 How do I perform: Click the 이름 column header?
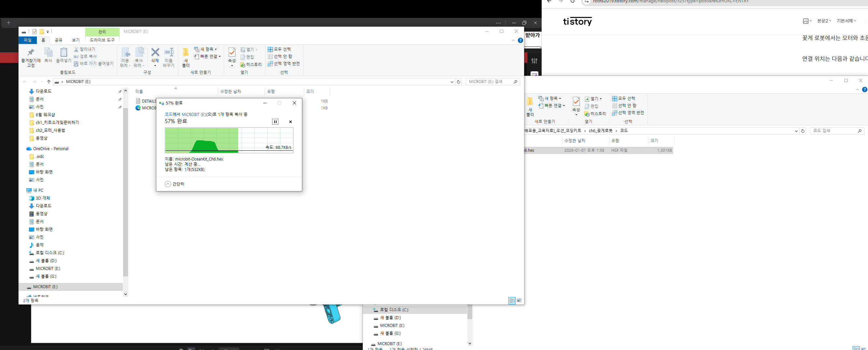click(x=139, y=91)
